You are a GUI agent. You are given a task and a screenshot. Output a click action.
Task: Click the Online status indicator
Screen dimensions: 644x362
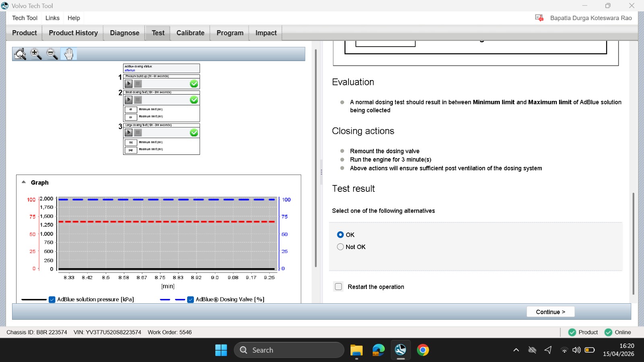pos(618,332)
